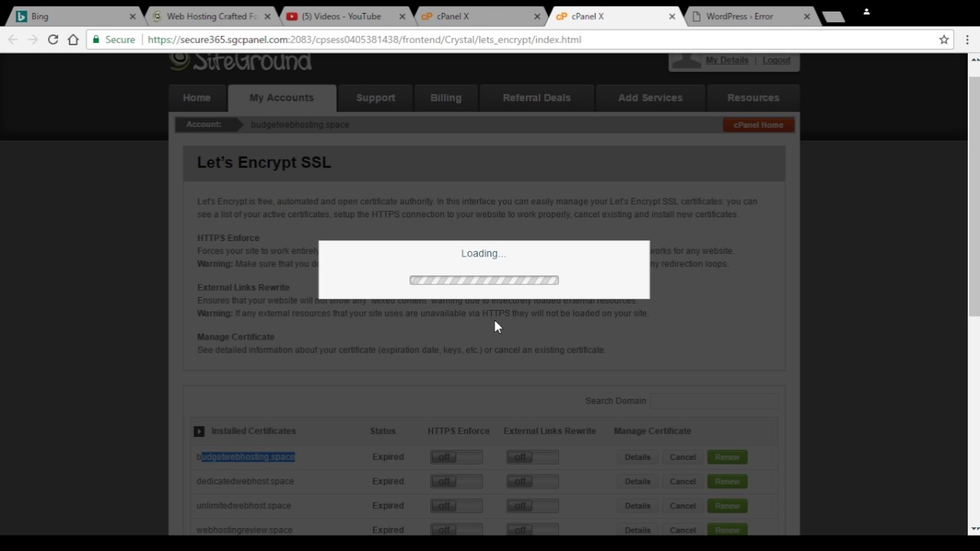
Task: Toggle HTTPS Enforce for unlimitedwebhost.space
Action: pyautogui.click(x=456, y=506)
